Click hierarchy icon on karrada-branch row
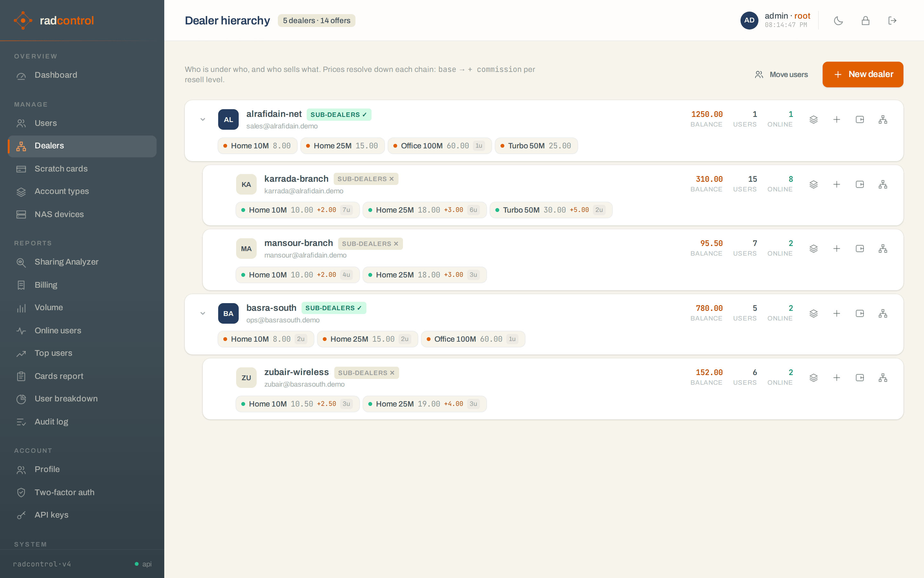Viewport: 924px width, 578px height. pos(883,185)
